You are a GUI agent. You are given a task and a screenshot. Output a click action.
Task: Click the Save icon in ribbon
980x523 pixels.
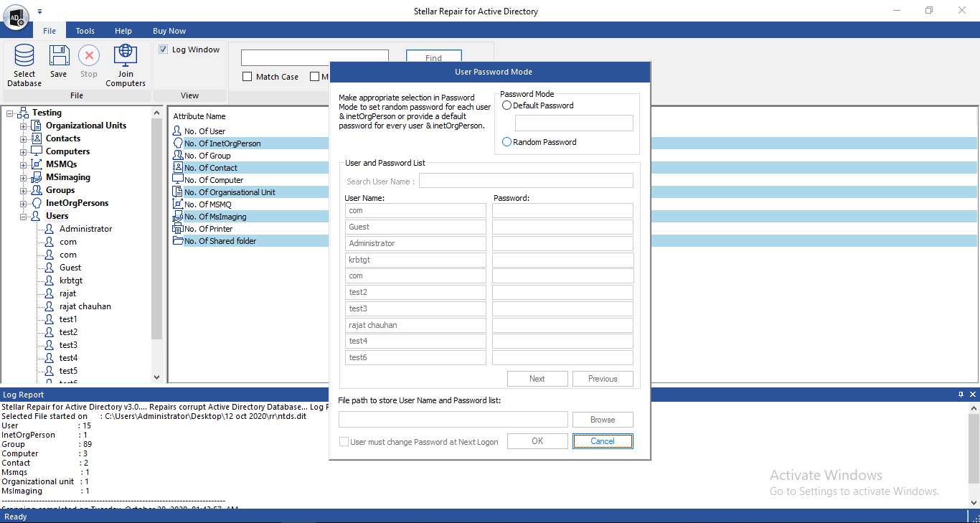(59, 56)
